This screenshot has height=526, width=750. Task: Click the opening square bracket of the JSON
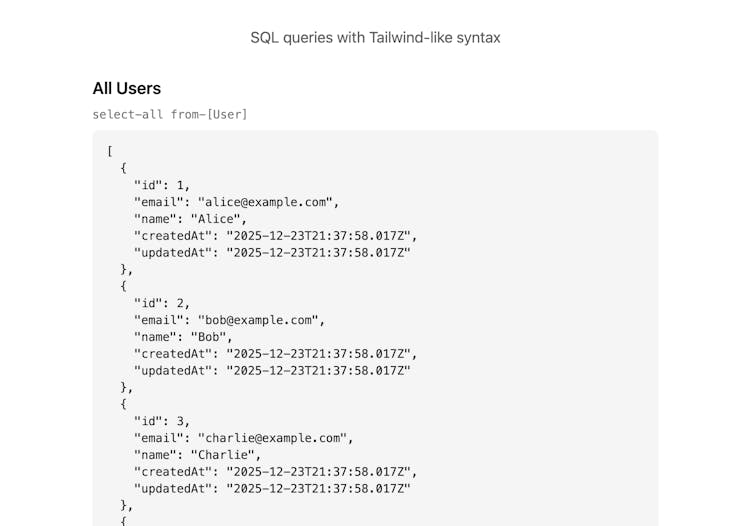110,151
